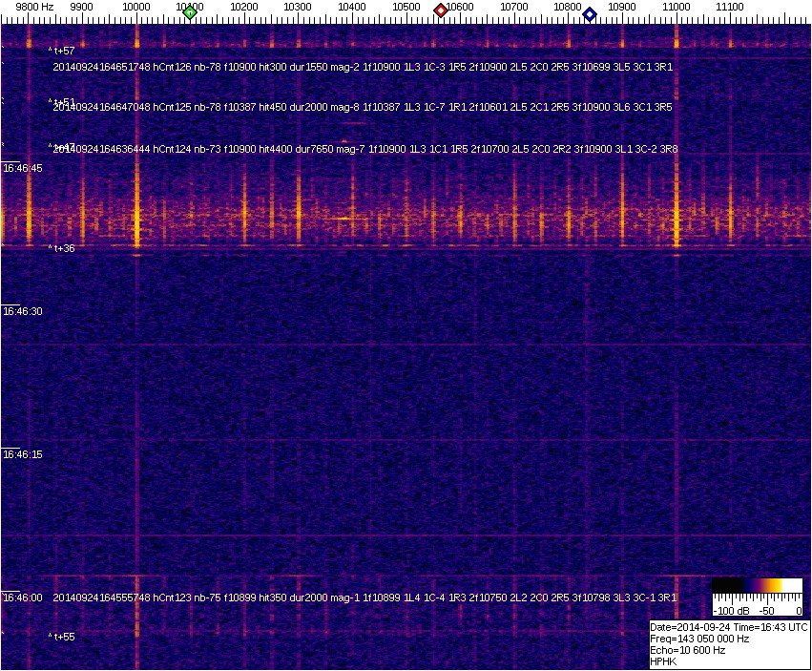Image resolution: width=812 pixels, height=671 pixels.
Task: Select the hCnt123 log entry line
Action: [364, 598]
